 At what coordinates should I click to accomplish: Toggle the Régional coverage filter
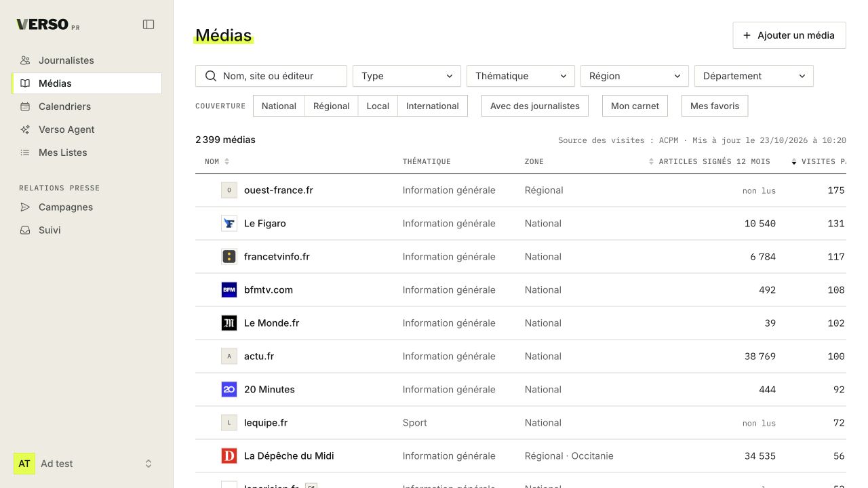pos(332,106)
